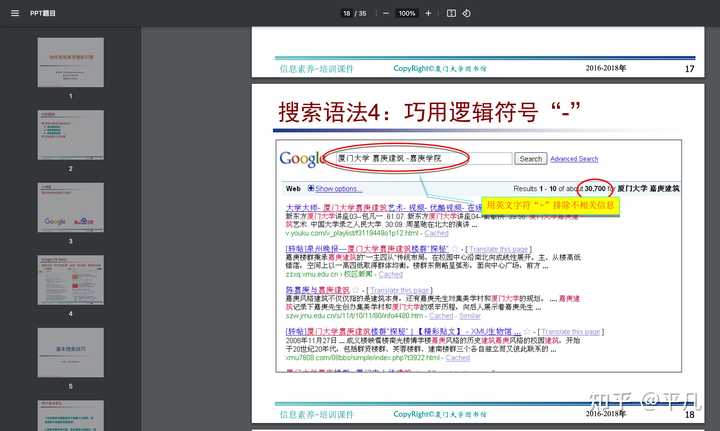Click the Advanced Search link
The width and height of the screenshot is (720, 431).
pyautogui.click(x=574, y=159)
